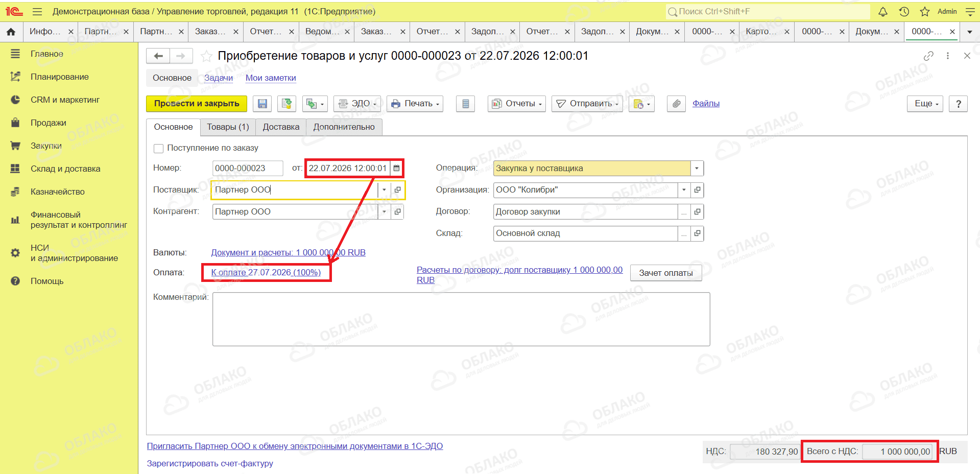Open the three-dot document options menu
This screenshot has height=474, width=980.
click(948, 56)
